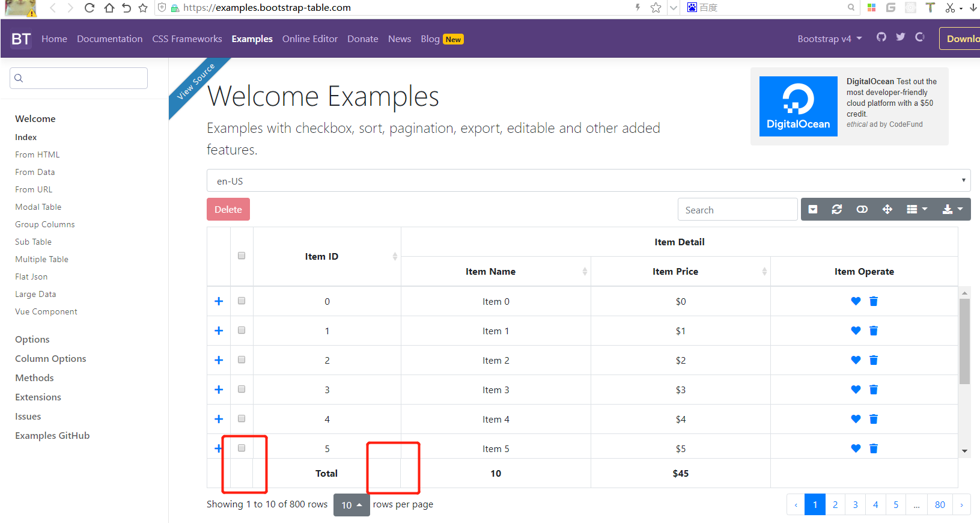Remove Item 3 using its trash icon
This screenshot has width=980, height=523.
[x=874, y=390]
